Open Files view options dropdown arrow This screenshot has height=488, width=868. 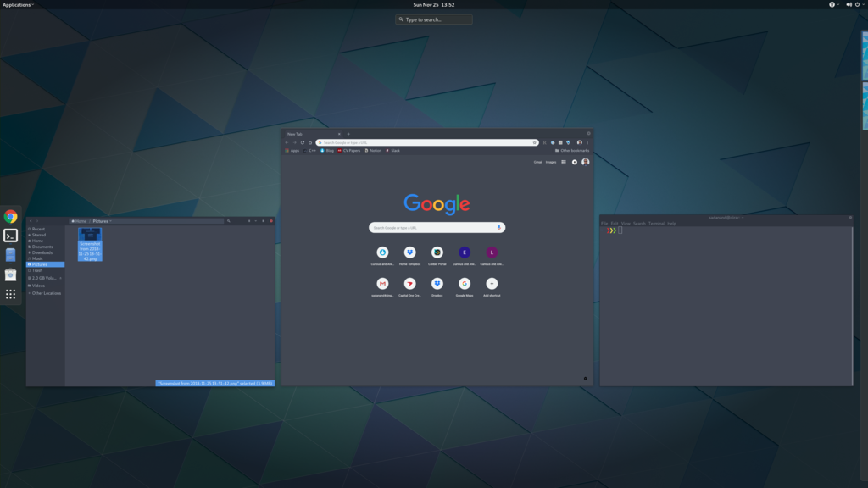(x=256, y=221)
